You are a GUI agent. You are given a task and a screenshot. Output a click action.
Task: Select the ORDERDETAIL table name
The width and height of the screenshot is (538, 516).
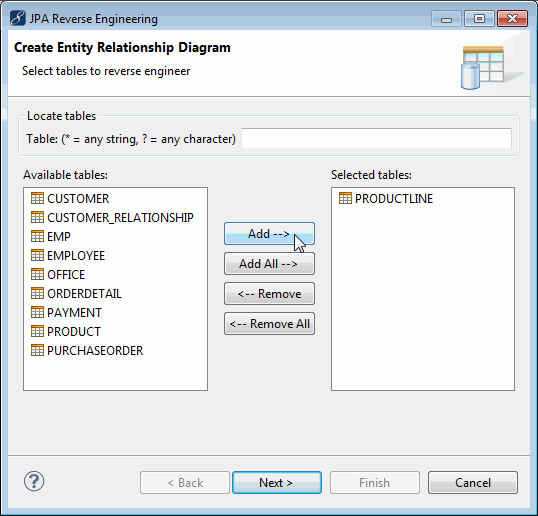tap(84, 294)
